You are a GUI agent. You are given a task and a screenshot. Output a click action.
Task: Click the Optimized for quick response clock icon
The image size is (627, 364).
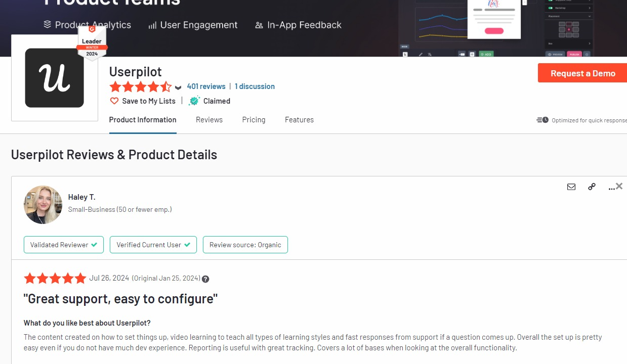click(542, 120)
